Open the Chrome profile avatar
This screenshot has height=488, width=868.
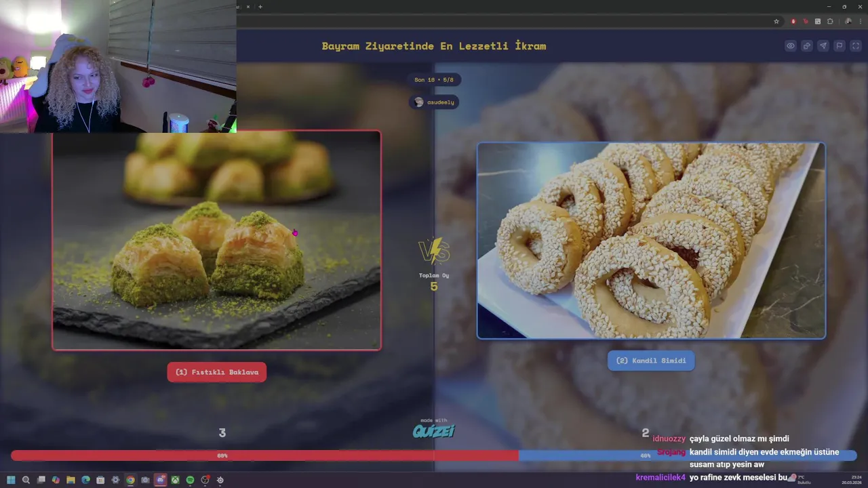click(848, 22)
